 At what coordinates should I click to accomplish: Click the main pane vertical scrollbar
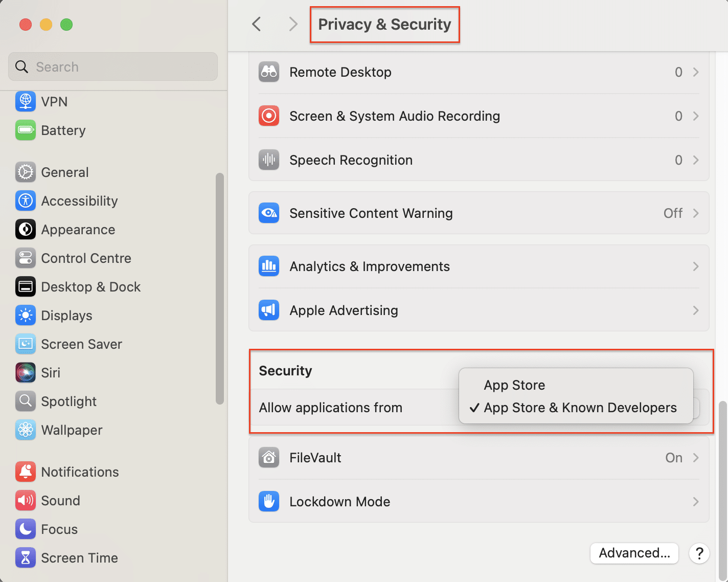click(x=722, y=486)
